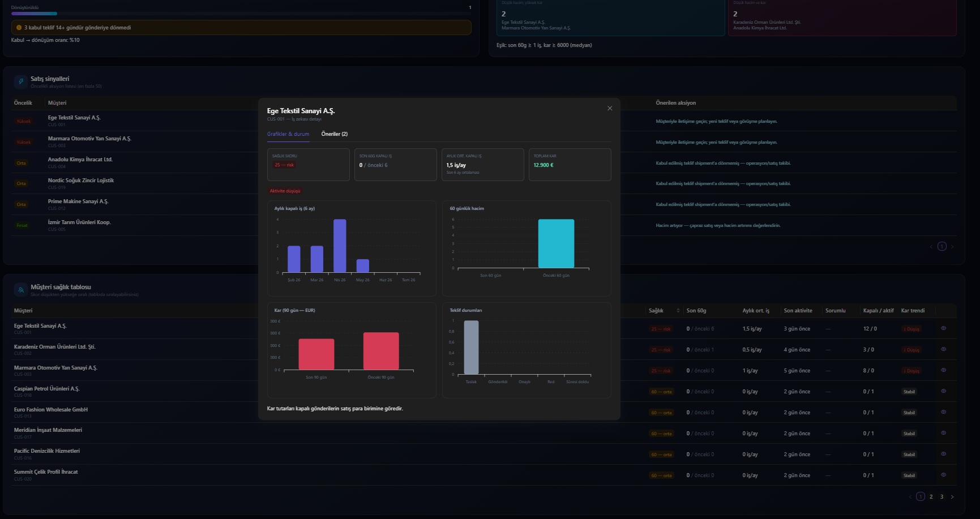Click Caspian Petrol Ürünleri A.Ş. in health table
Image resolution: width=980 pixels, height=519 pixels.
click(47, 389)
